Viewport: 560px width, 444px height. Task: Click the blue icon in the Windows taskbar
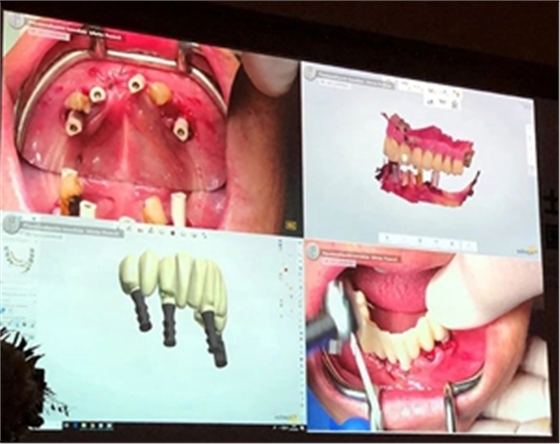point(75,425)
